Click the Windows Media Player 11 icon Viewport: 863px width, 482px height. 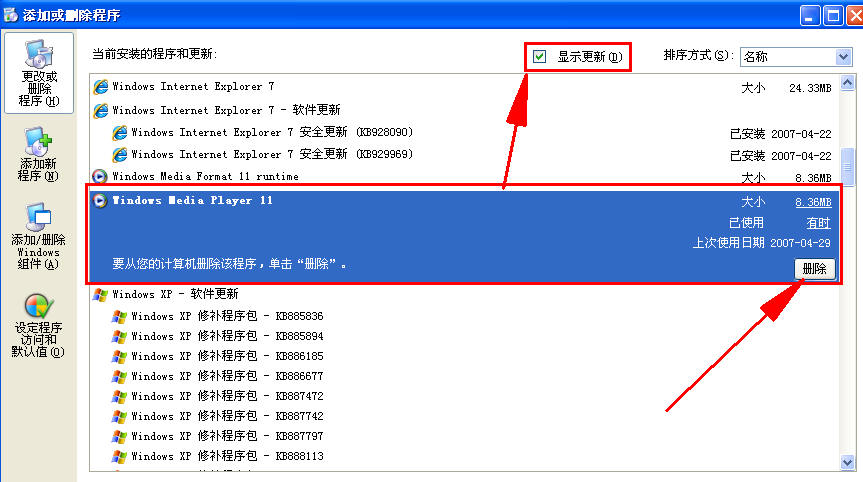(x=100, y=201)
